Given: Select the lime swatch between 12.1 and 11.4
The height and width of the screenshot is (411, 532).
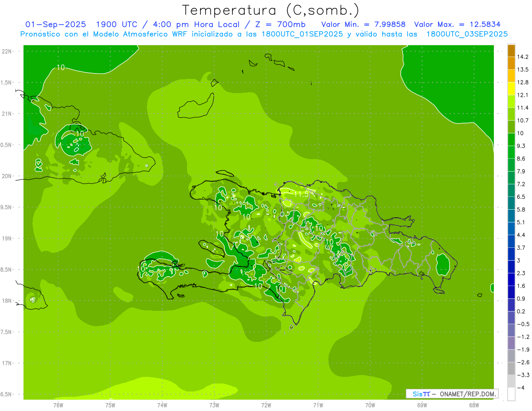Looking at the screenshot, I should point(511,101).
